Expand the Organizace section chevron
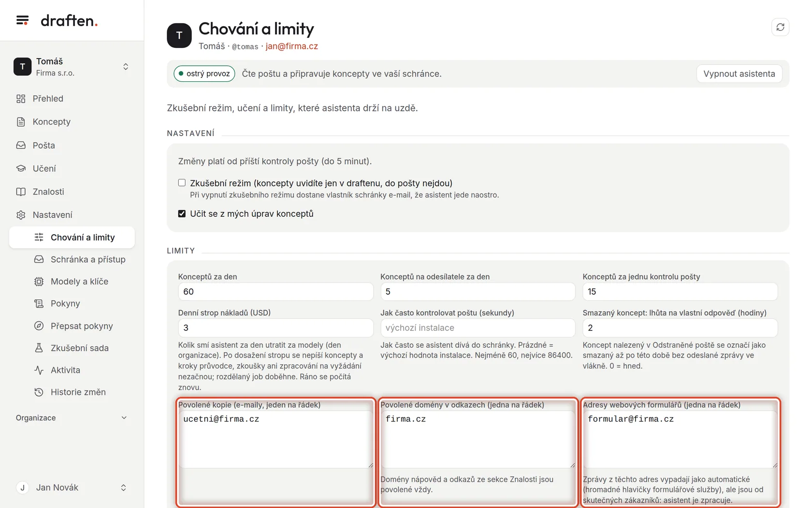The width and height of the screenshot is (812, 508). pos(124,418)
